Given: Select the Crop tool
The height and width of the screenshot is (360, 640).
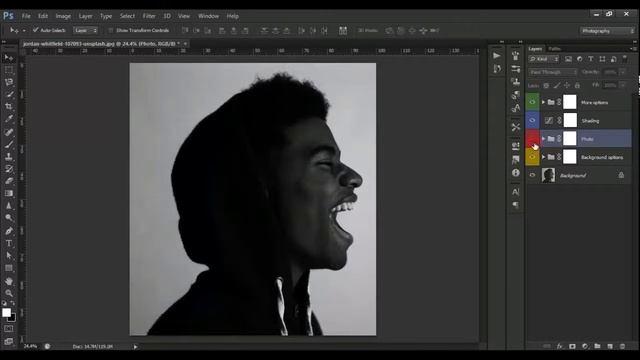Looking at the screenshot, I should [x=9, y=107].
